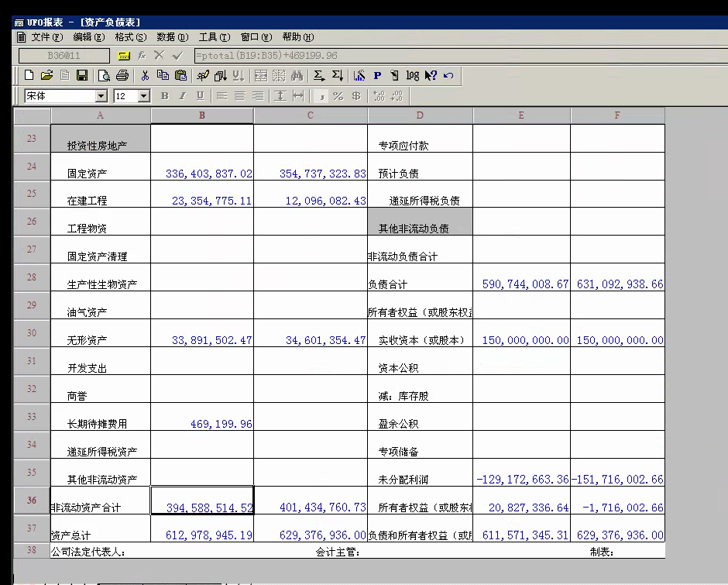
Task: Toggle bold formatting
Action: click(x=164, y=96)
